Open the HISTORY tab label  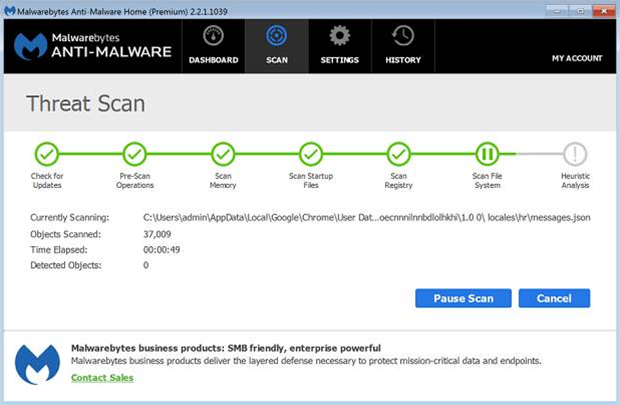(403, 60)
